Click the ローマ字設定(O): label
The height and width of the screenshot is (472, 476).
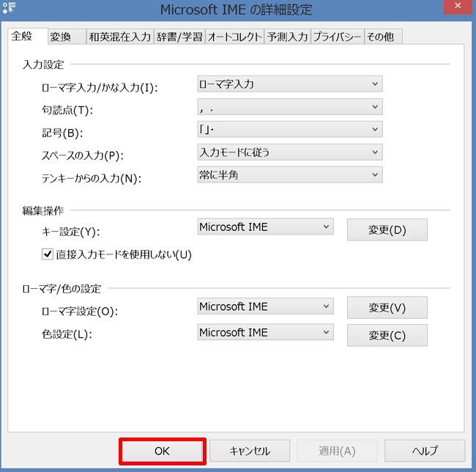click(x=80, y=311)
